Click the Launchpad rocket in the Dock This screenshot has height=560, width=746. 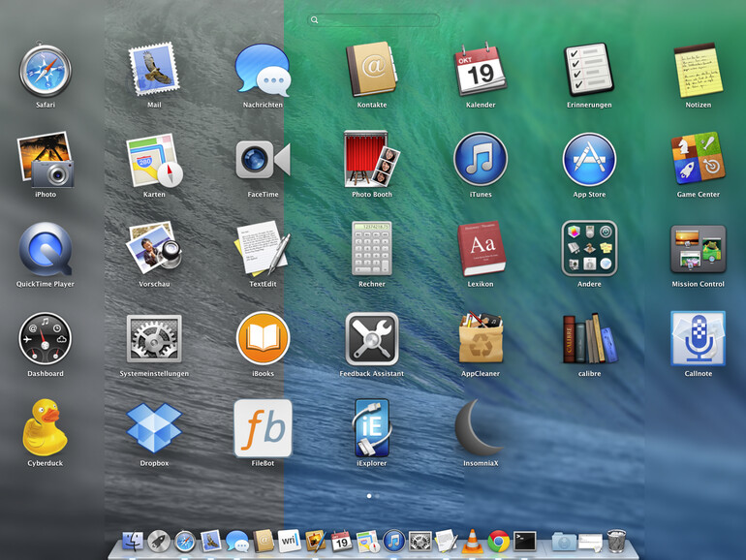point(159,542)
